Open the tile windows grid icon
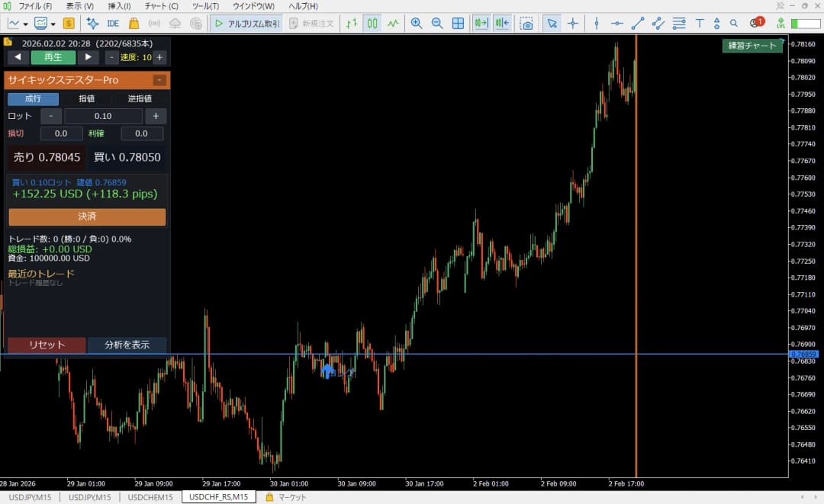 pos(459,23)
